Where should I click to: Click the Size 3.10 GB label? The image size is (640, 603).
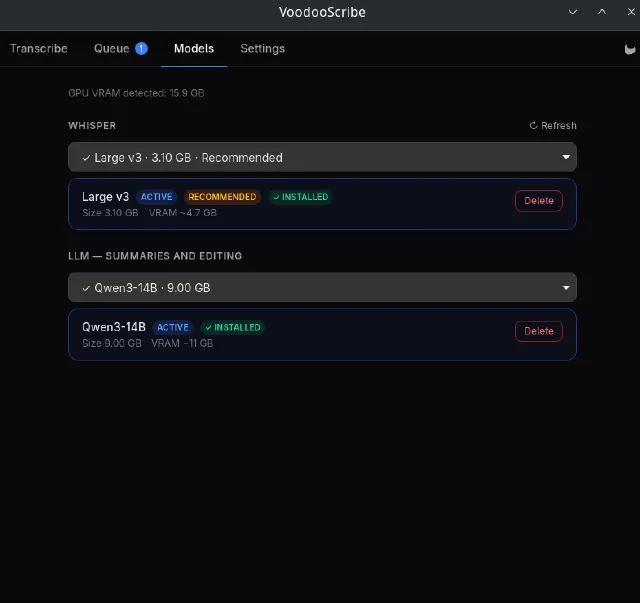110,213
